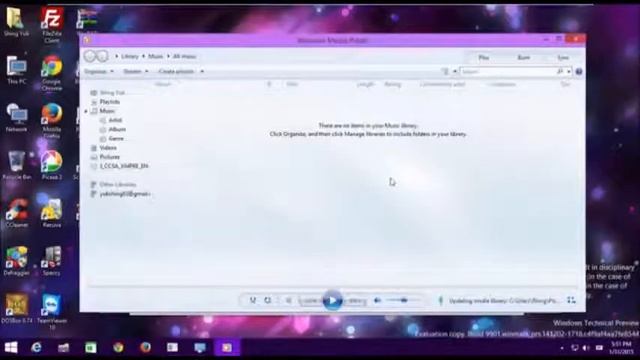Select Music in the navigation tree
Image resolution: width=640 pixels, height=360 pixels.
click(x=107, y=111)
